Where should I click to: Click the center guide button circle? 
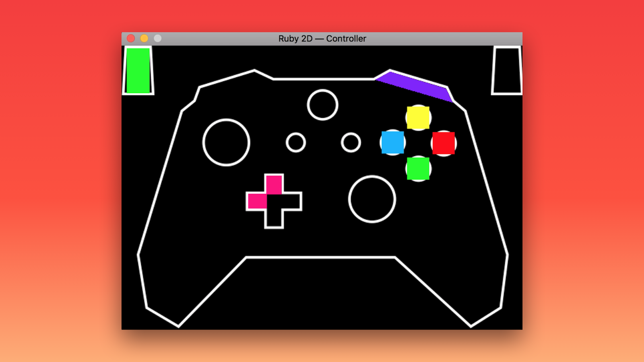pos(322,105)
